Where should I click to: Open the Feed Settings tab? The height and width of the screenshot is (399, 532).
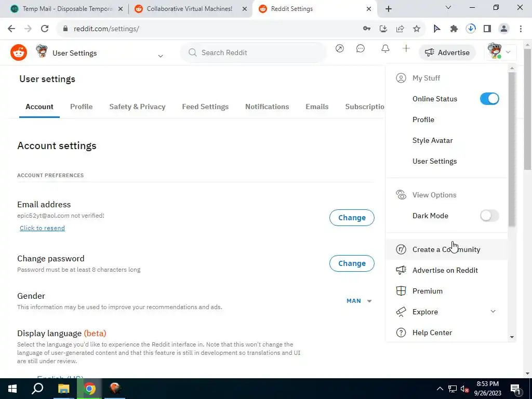coord(205,107)
